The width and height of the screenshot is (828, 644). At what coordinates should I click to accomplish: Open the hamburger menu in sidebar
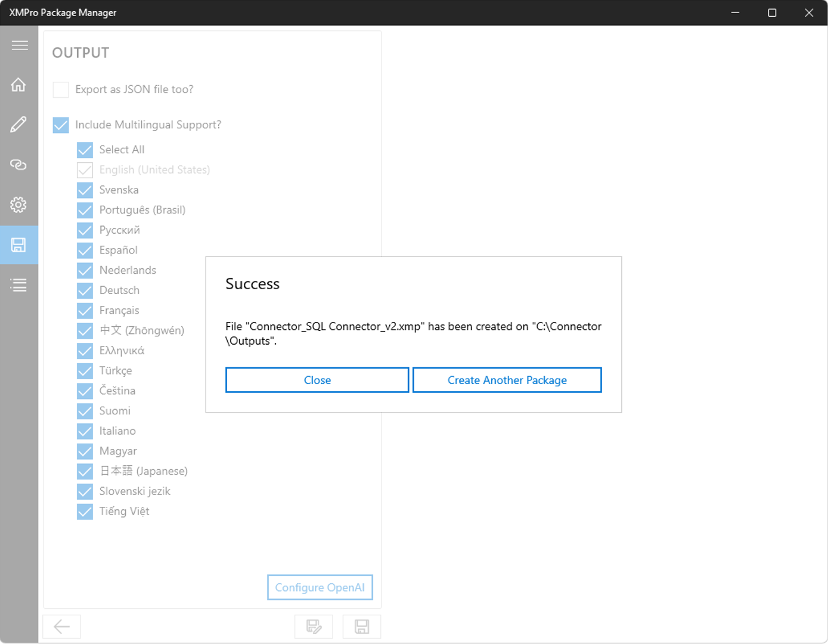pyautogui.click(x=19, y=45)
